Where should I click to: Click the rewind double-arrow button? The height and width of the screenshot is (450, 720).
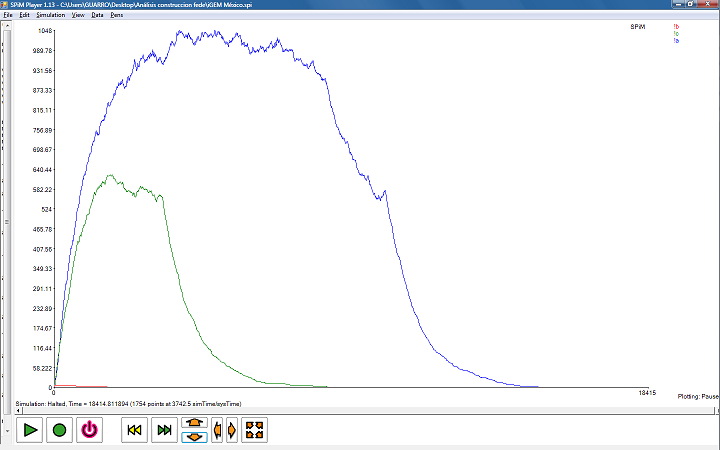pos(135,430)
